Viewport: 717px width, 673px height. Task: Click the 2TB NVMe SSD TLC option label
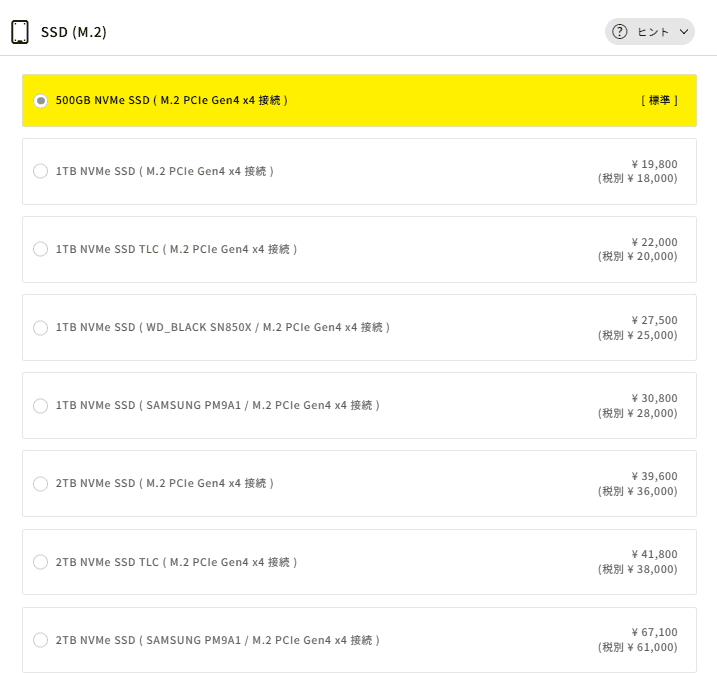click(x=176, y=562)
